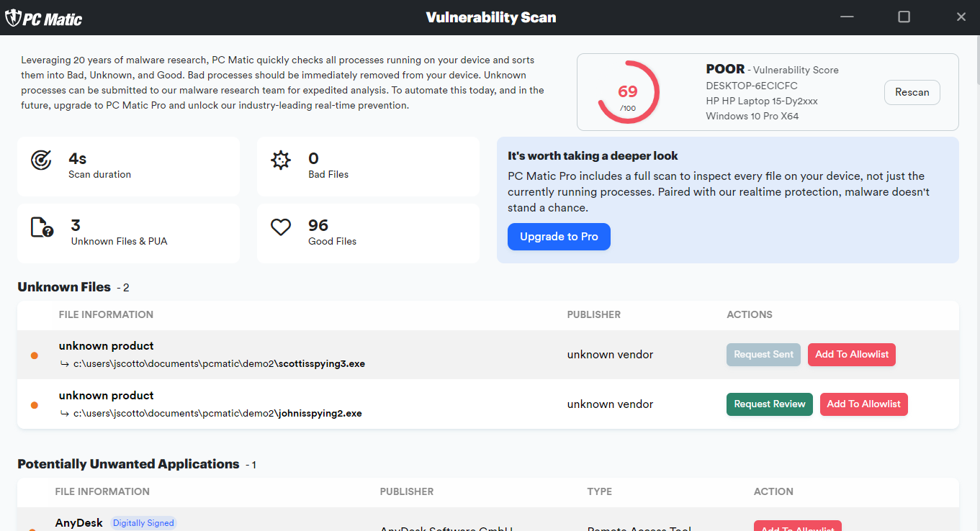Click the Unknown Files document icon
Screen dimensions: 980x531
pos(42,227)
